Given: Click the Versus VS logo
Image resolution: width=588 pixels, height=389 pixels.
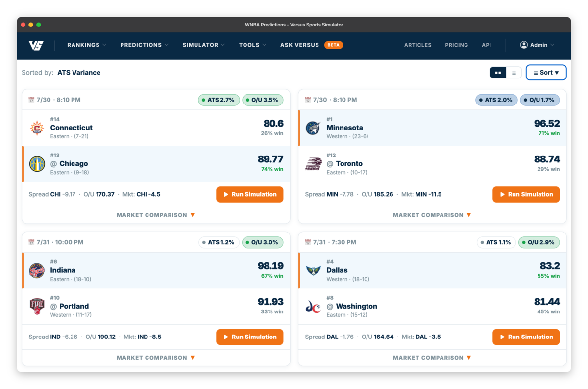Looking at the screenshot, I should (36, 45).
